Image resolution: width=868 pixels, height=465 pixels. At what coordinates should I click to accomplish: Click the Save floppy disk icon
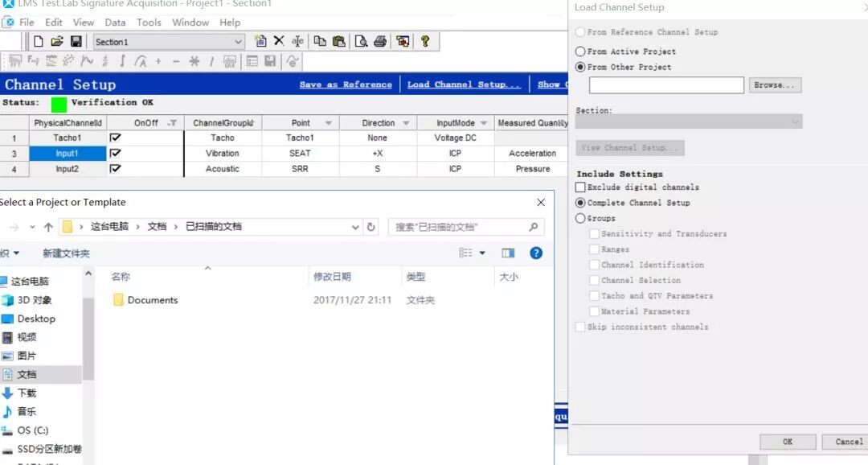pyautogui.click(x=76, y=42)
